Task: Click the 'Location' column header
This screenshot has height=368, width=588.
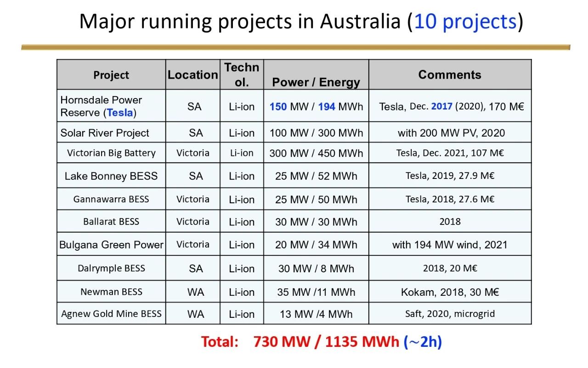Action: coord(192,75)
